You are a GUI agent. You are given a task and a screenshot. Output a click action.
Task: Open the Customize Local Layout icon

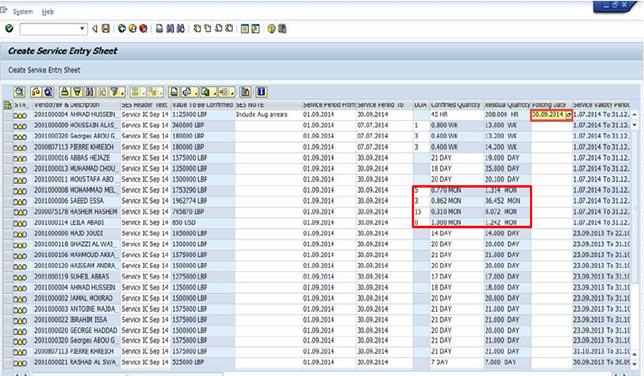282,28
